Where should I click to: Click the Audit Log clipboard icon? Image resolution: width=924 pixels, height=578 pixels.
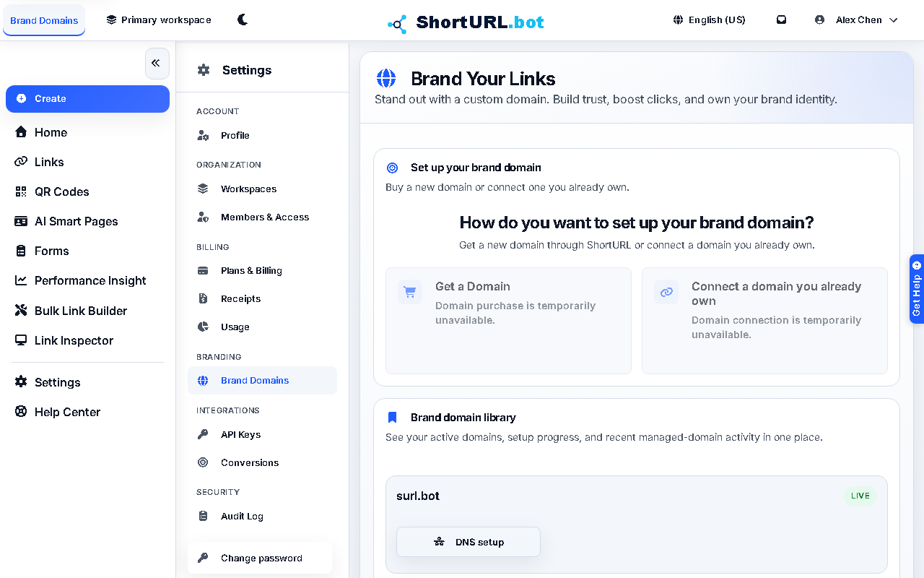203,517
